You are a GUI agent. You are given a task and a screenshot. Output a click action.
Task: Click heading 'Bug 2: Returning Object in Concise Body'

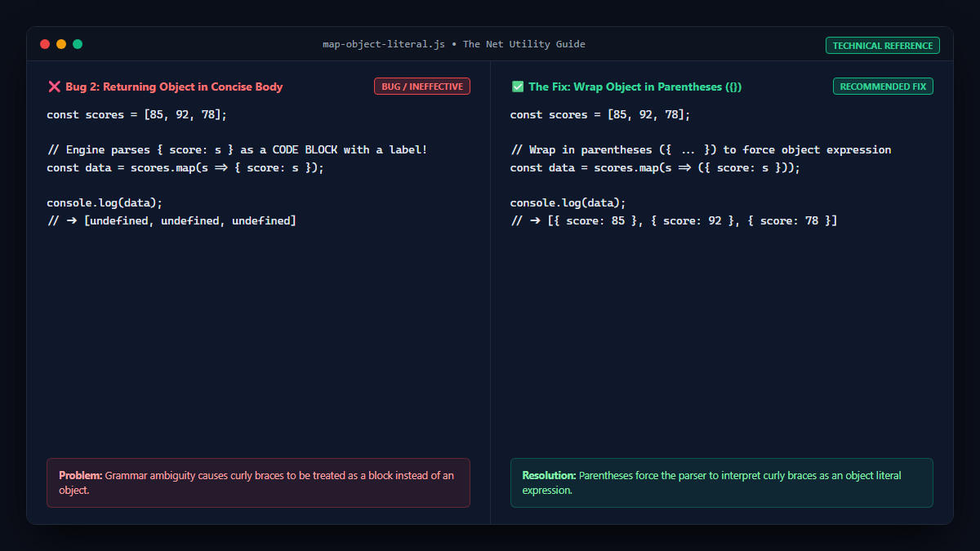(174, 87)
